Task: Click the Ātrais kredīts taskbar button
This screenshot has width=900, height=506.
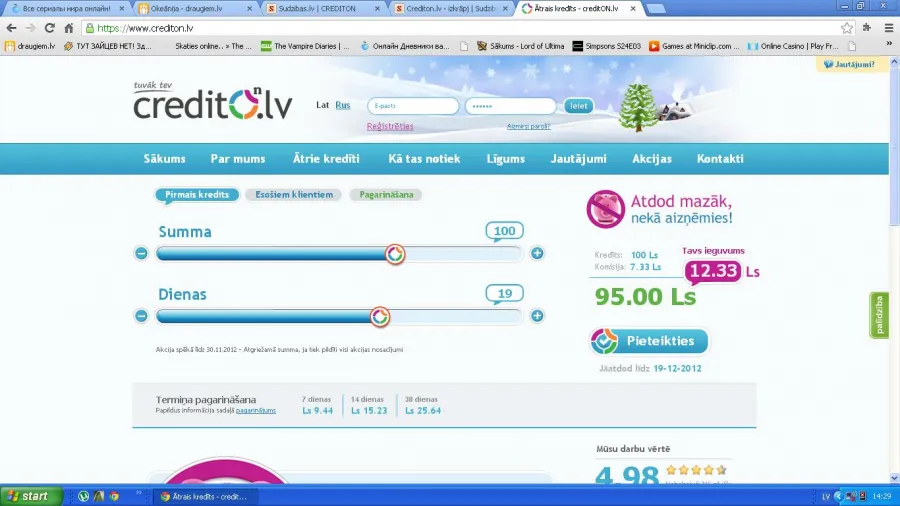Action: tap(204, 496)
